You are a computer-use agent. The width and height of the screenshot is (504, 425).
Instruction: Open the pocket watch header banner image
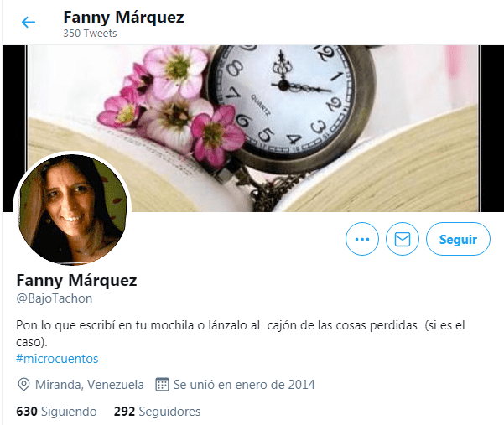252,128
